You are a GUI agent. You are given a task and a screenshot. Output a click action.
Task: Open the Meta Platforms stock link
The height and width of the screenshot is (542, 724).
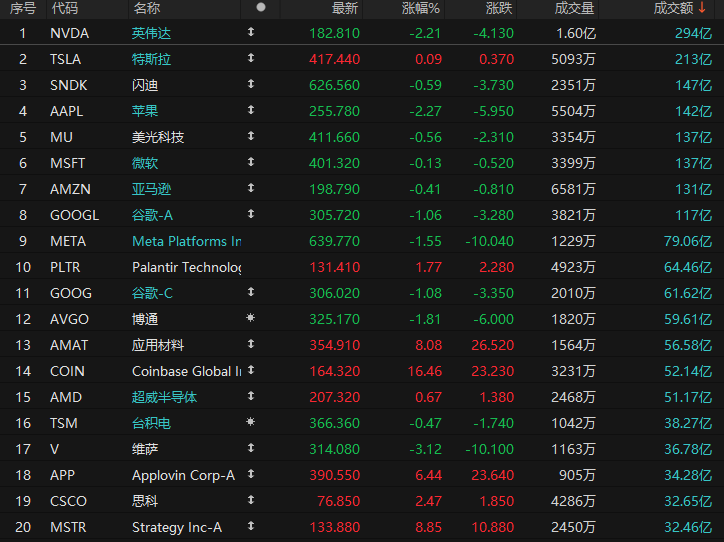click(187, 241)
